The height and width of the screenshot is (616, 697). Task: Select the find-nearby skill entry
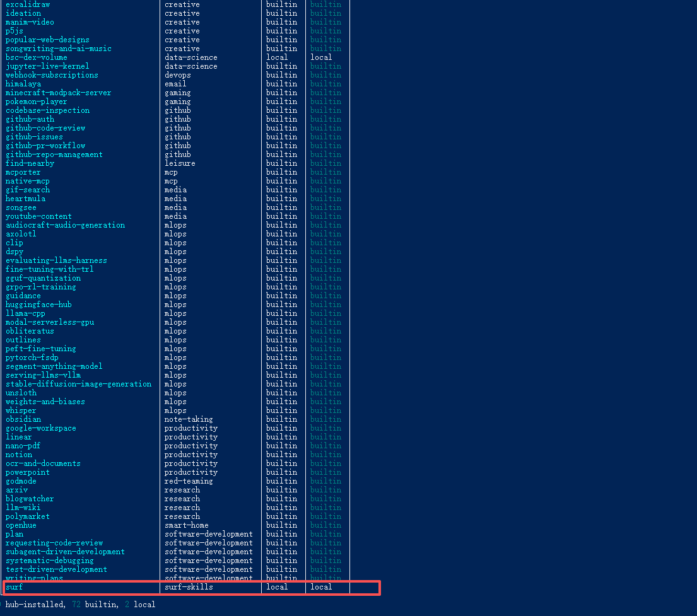click(30, 163)
